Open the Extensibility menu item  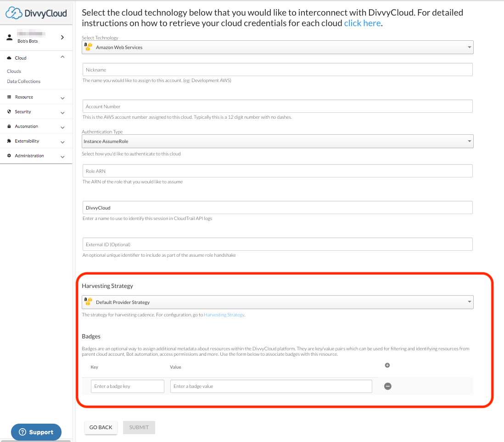(27, 141)
